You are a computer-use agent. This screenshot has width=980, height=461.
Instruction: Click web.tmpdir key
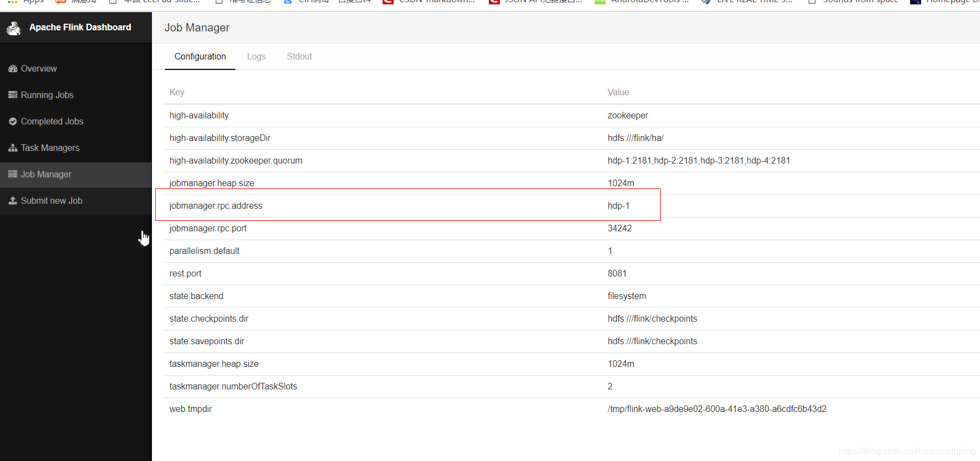(x=190, y=409)
